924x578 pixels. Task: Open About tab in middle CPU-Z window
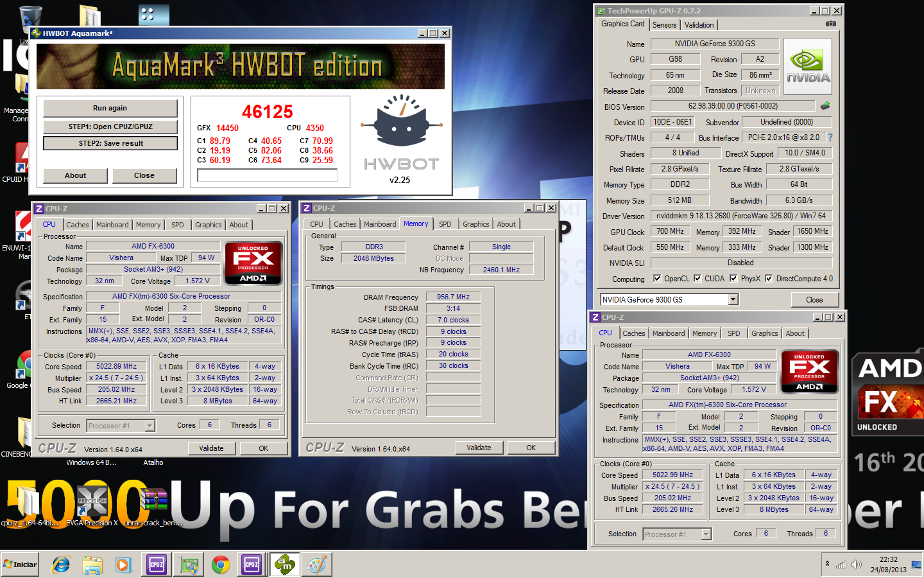506,224
